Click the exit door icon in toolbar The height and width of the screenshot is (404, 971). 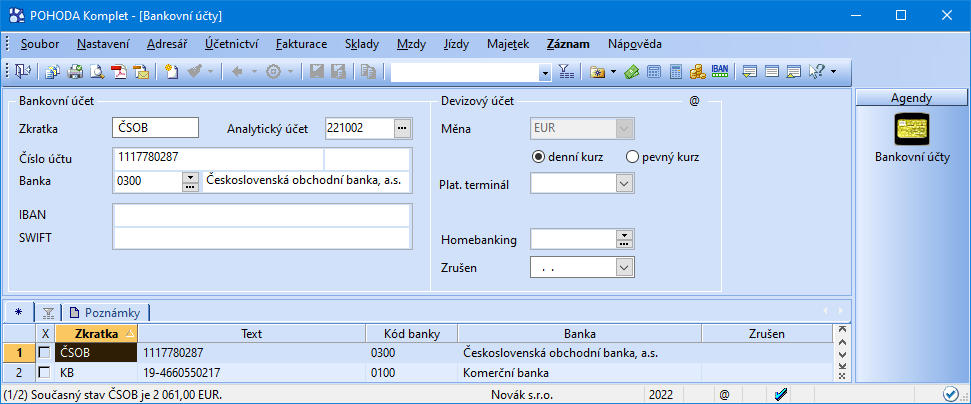tap(23, 71)
